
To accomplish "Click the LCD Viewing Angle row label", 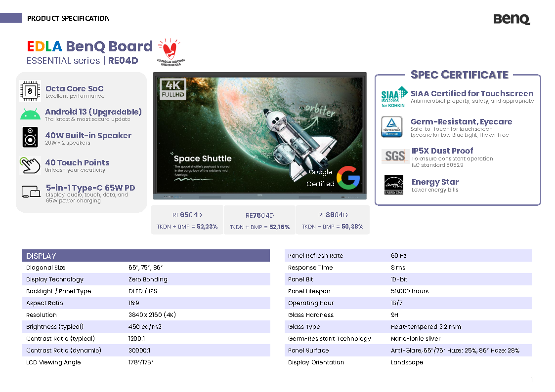I will pos(53,362).
